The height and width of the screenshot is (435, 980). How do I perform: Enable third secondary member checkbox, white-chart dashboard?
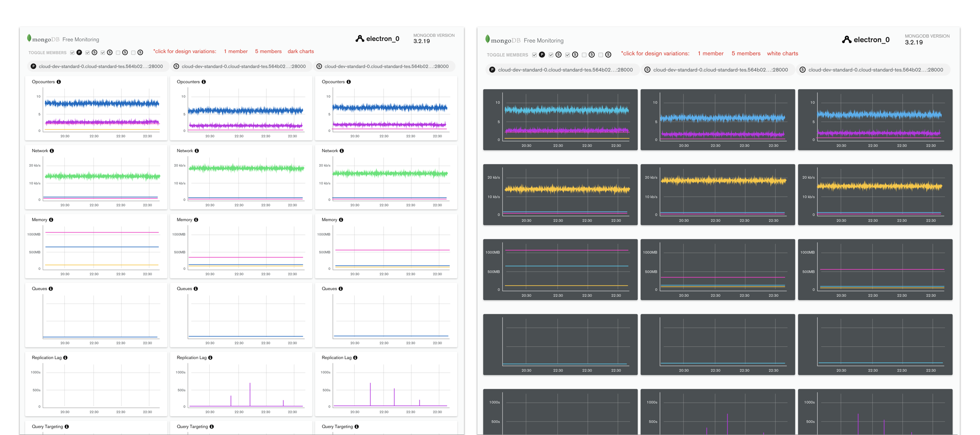click(x=118, y=53)
